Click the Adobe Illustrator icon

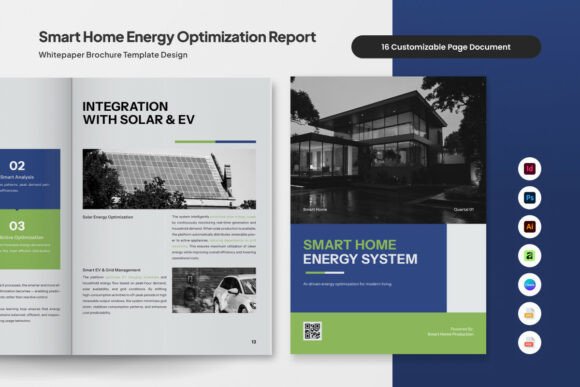point(529,227)
